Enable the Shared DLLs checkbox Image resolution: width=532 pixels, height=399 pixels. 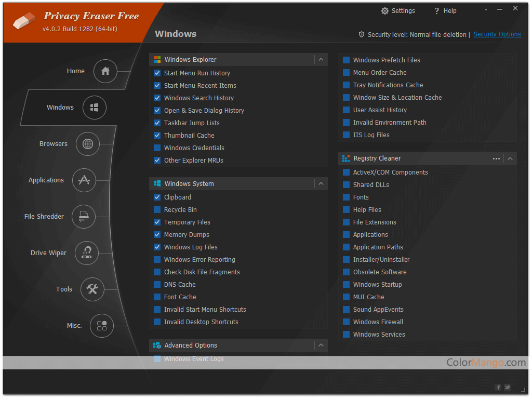pos(347,185)
